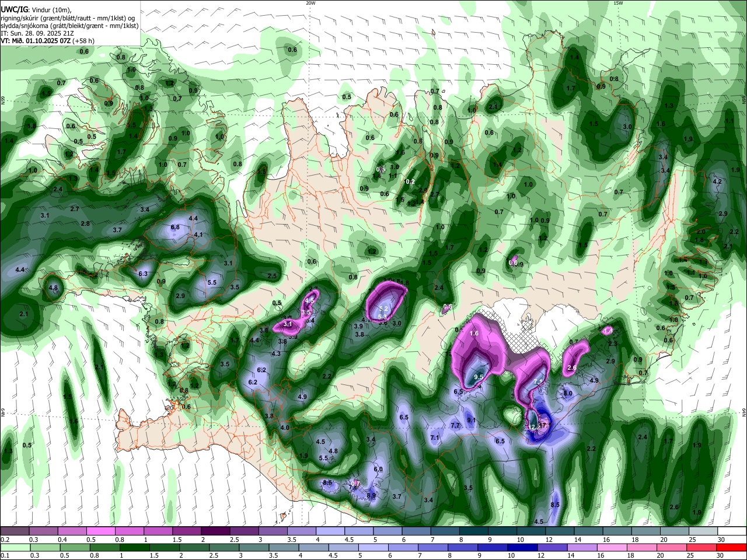
Task: Select the 2.0 value near the east coast
Action: click(x=701, y=232)
